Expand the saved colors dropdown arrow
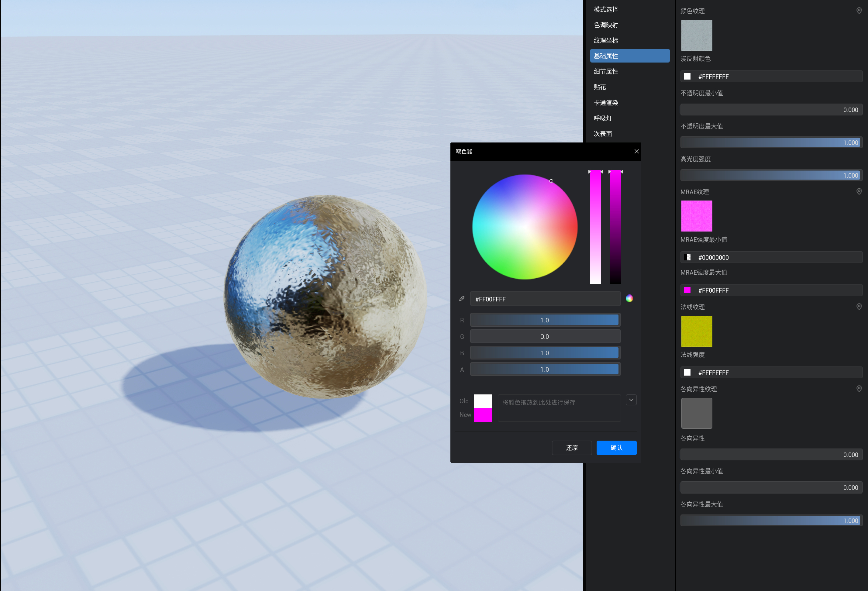The width and height of the screenshot is (868, 591). pos(631,400)
